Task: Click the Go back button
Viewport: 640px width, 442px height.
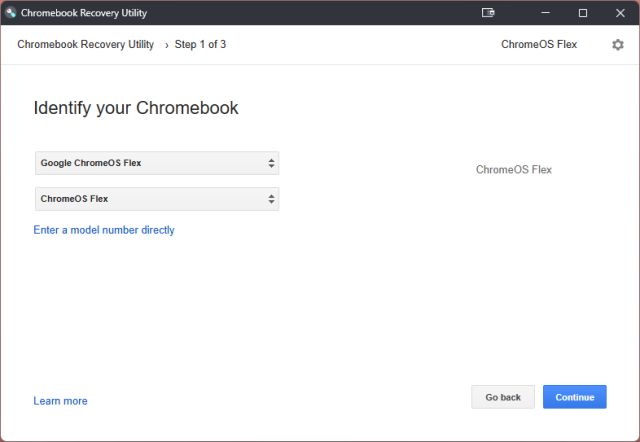Action: [x=503, y=397]
